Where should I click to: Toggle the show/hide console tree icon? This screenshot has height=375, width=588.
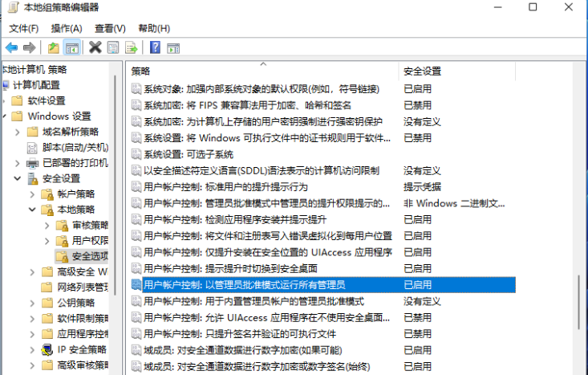coord(71,47)
